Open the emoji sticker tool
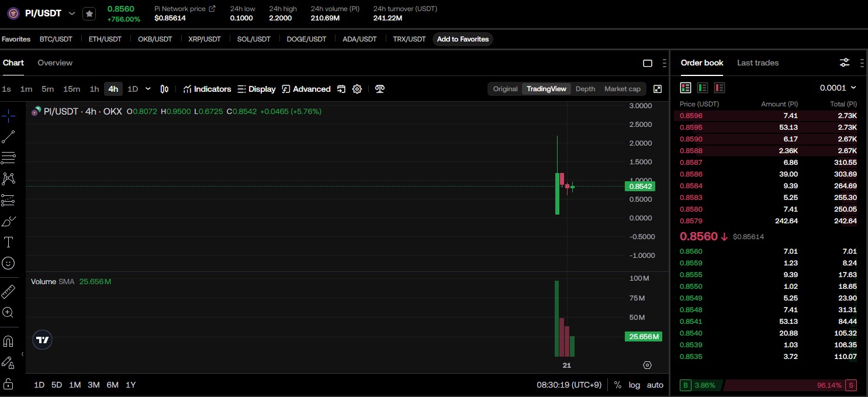 tap(8, 263)
